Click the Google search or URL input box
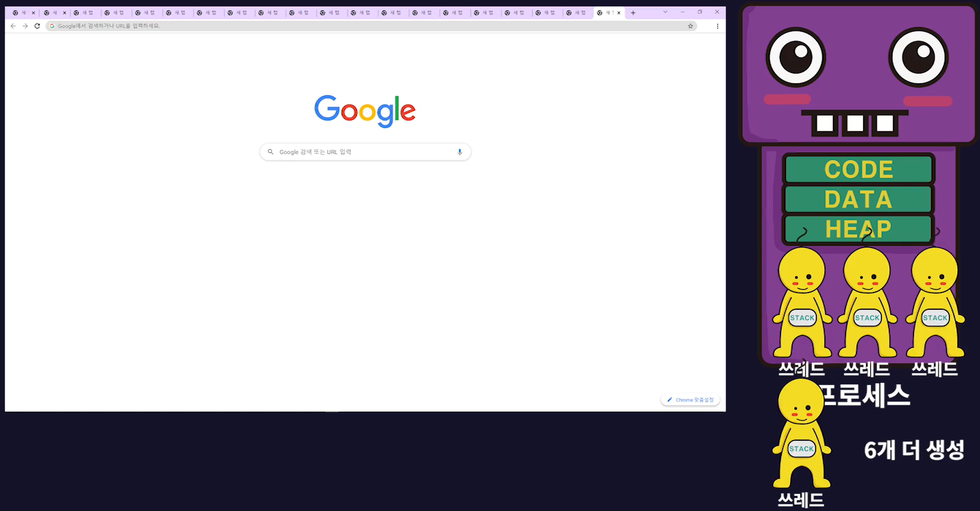 (365, 152)
